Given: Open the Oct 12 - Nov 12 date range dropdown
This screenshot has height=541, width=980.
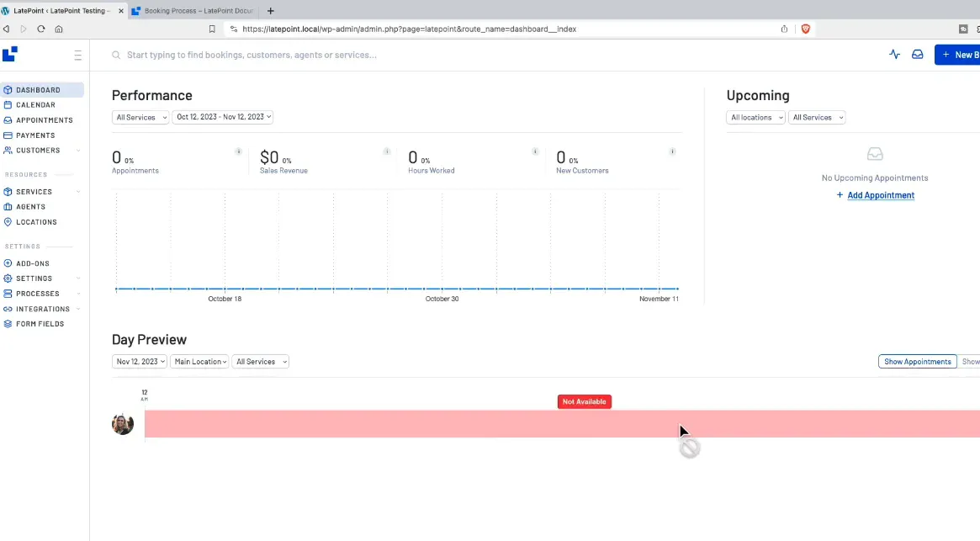Looking at the screenshot, I should [x=223, y=118].
